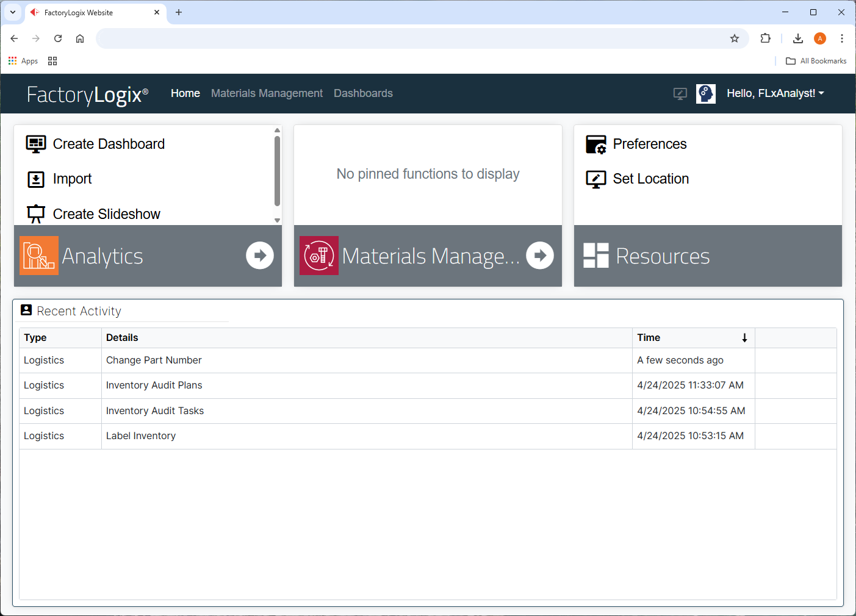Viewport: 856px width, 616px height.
Task: Click the Import icon in Analytics panel
Action: 36,179
